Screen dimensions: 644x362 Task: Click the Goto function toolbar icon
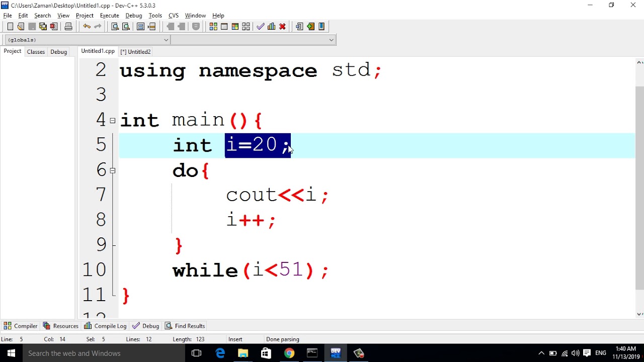(x=141, y=27)
